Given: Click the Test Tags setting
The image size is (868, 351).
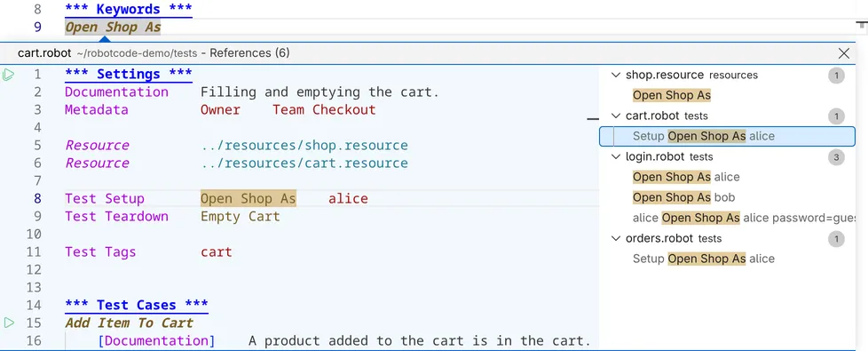Looking at the screenshot, I should tap(100, 251).
